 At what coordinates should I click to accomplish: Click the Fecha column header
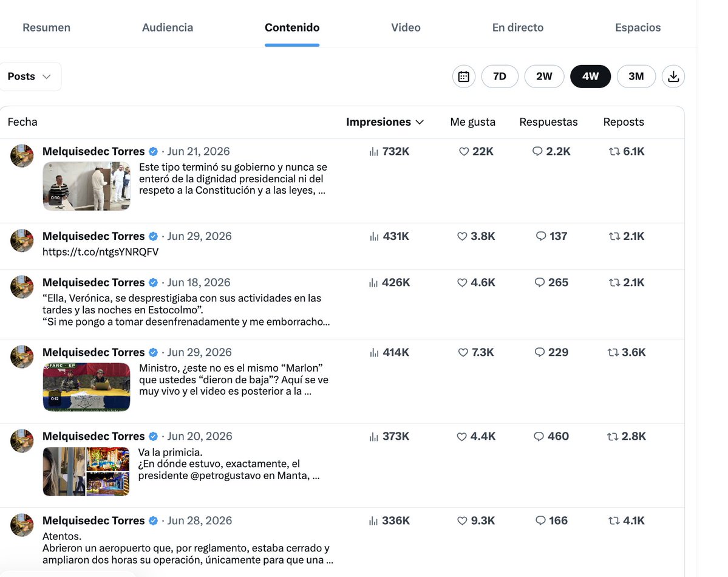coord(22,122)
